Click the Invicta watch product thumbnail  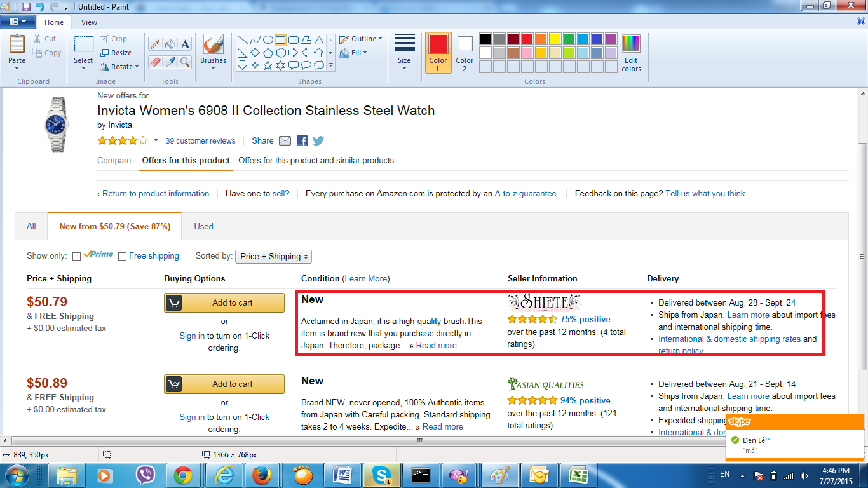[x=57, y=125]
